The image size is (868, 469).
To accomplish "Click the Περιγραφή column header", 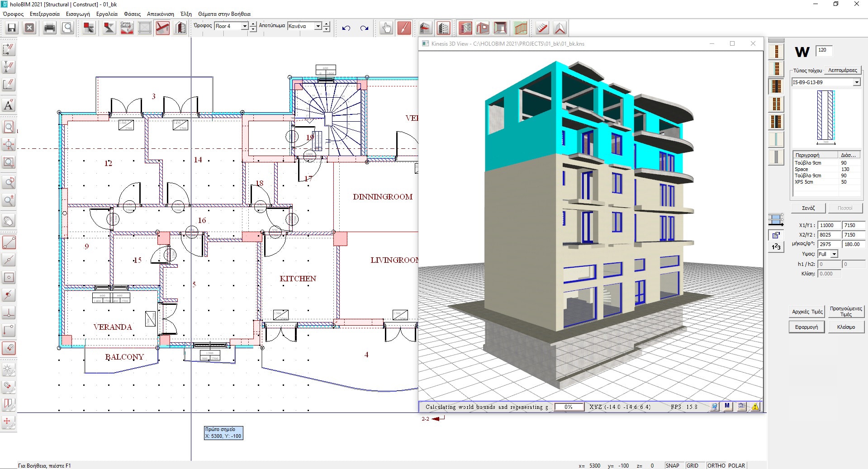I will [816, 155].
